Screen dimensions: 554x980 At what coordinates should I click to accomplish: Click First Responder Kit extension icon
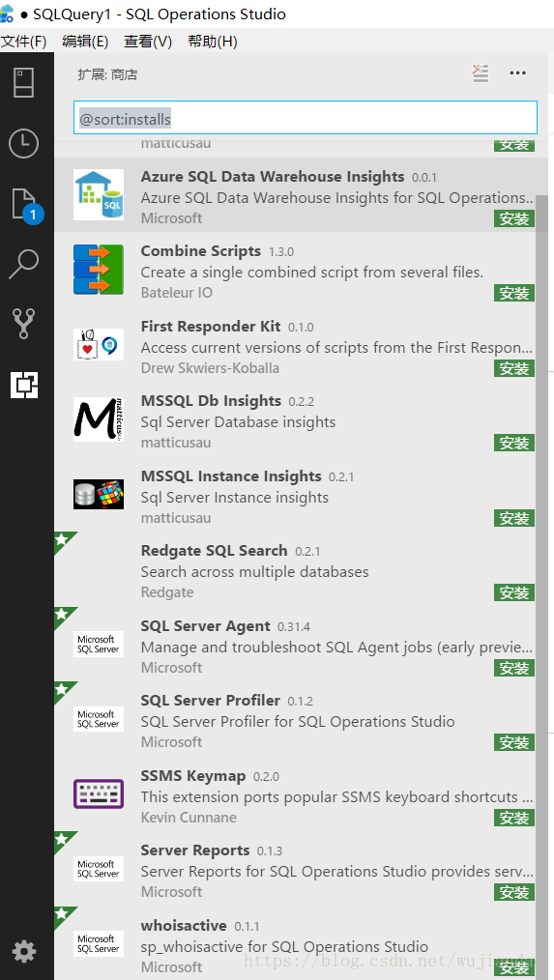coord(99,344)
